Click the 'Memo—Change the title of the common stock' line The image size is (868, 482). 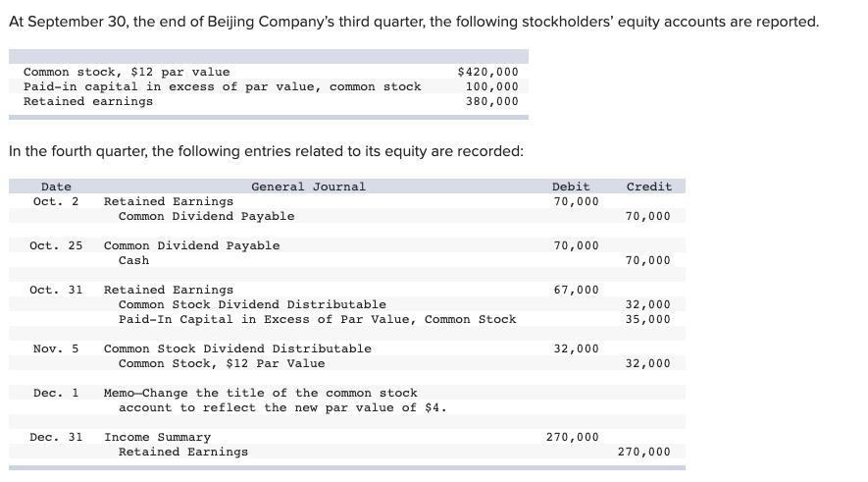coord(260,394)
